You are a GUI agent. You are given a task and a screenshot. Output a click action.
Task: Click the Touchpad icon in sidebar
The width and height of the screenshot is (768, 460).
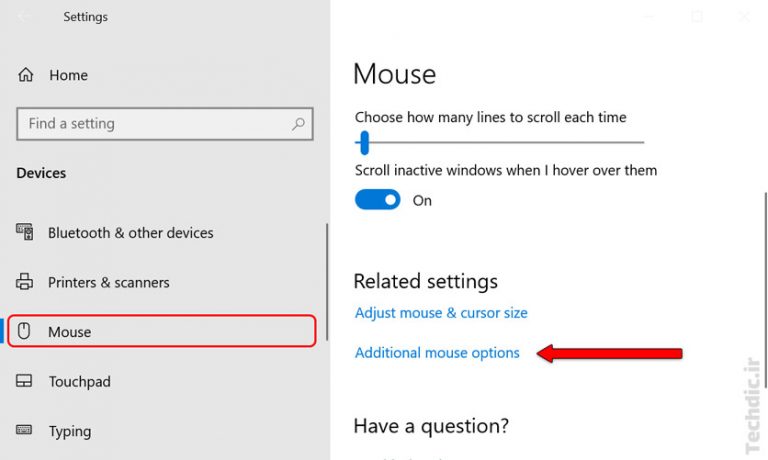click(x=26, y=381)
